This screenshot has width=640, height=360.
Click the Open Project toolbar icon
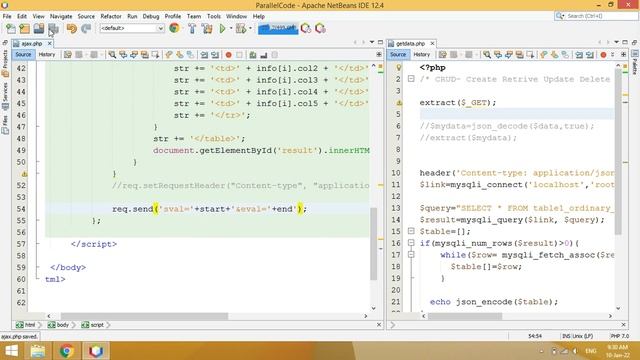pyautogui.click(x=39, y=29)
